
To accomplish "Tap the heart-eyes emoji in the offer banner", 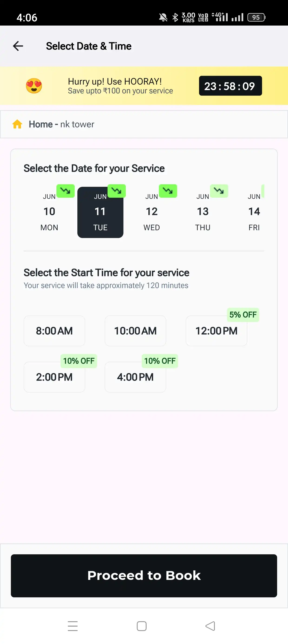I will [x=34, y=86].
